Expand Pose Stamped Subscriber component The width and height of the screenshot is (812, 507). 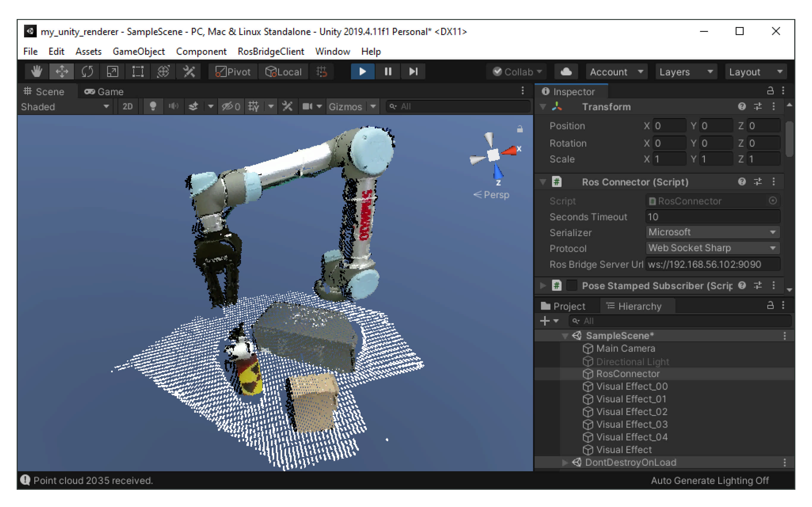pyautogui.click(x=543, y=285)
